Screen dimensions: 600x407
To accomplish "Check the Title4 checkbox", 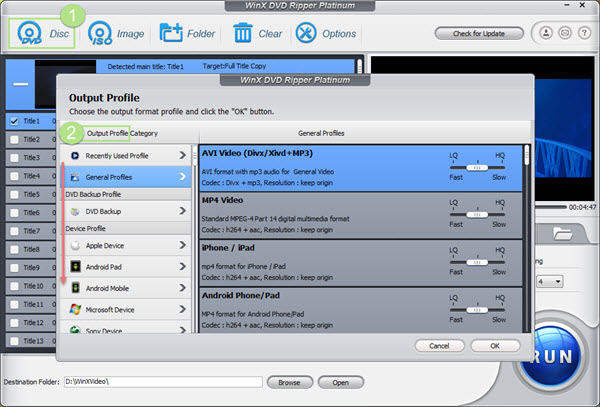I will tap(14, 176).
